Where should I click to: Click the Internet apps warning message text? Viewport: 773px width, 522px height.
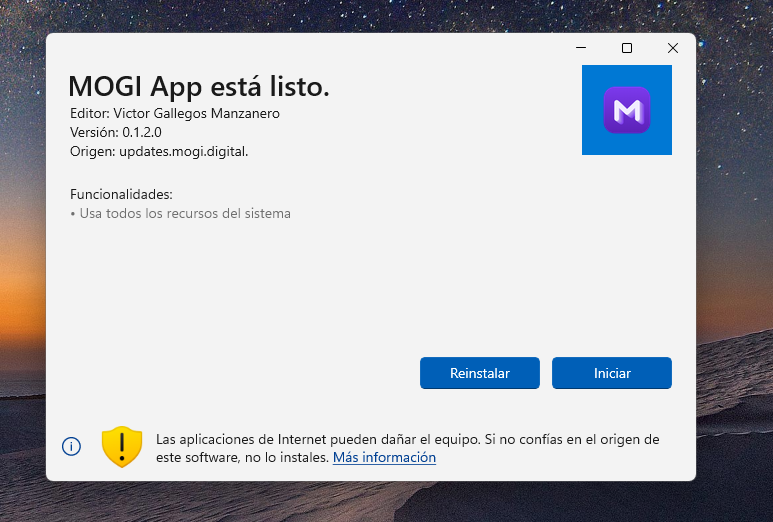407,448
